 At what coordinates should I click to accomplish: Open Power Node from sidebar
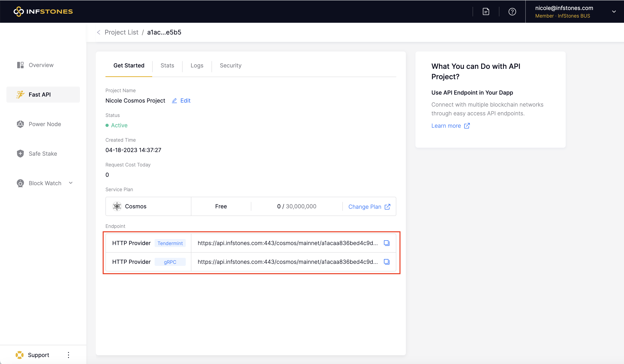[45, 124]
